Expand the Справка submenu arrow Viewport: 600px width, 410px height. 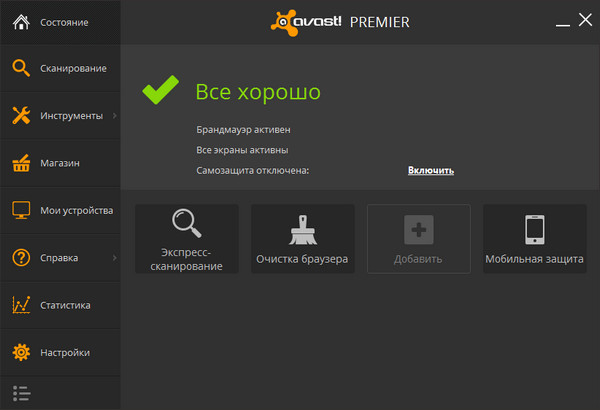pos(115,258)
